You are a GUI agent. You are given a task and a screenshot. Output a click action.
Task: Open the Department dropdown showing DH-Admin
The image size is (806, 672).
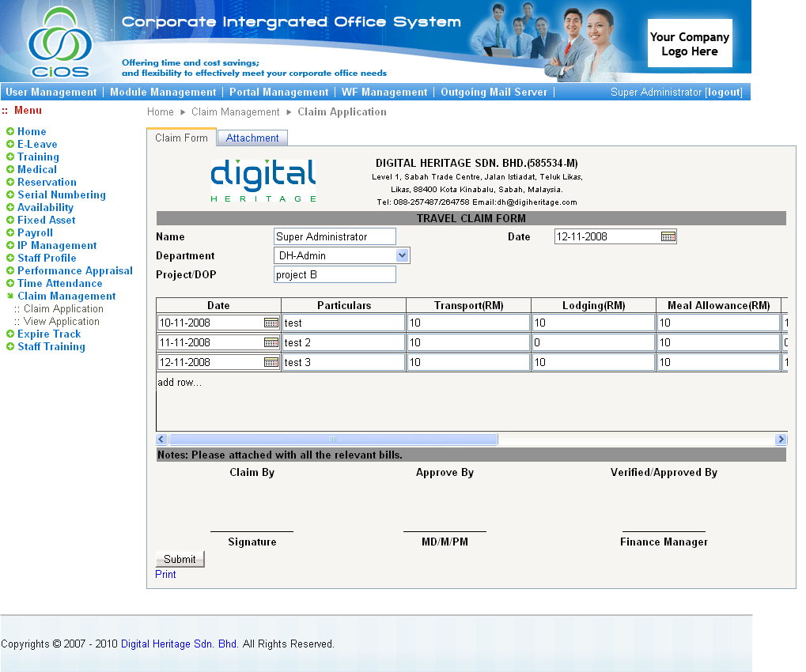tap(402, 255)
